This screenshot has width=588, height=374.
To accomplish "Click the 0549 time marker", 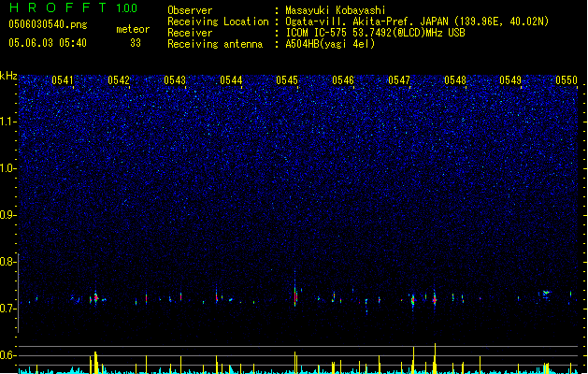I will (510, 80).
